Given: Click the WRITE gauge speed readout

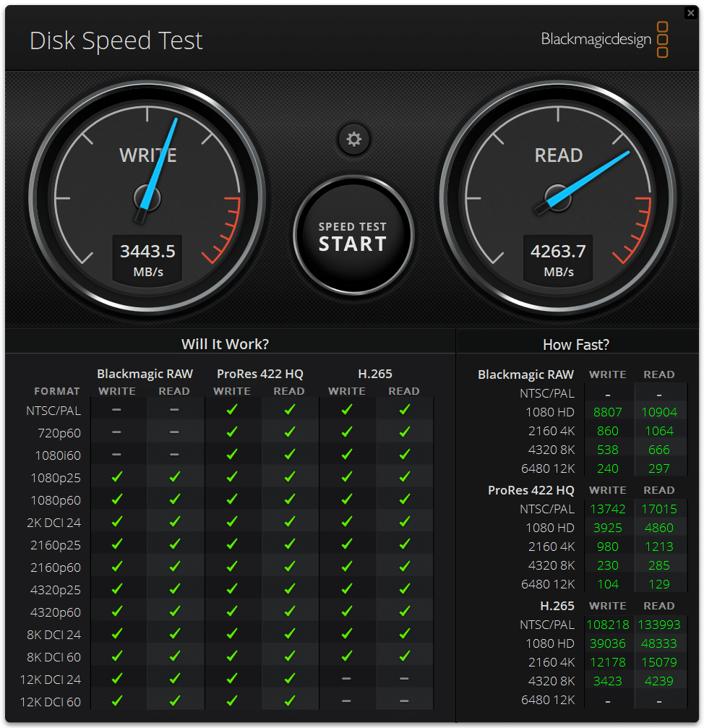Looking at the screenshot, I should (147, 260).
